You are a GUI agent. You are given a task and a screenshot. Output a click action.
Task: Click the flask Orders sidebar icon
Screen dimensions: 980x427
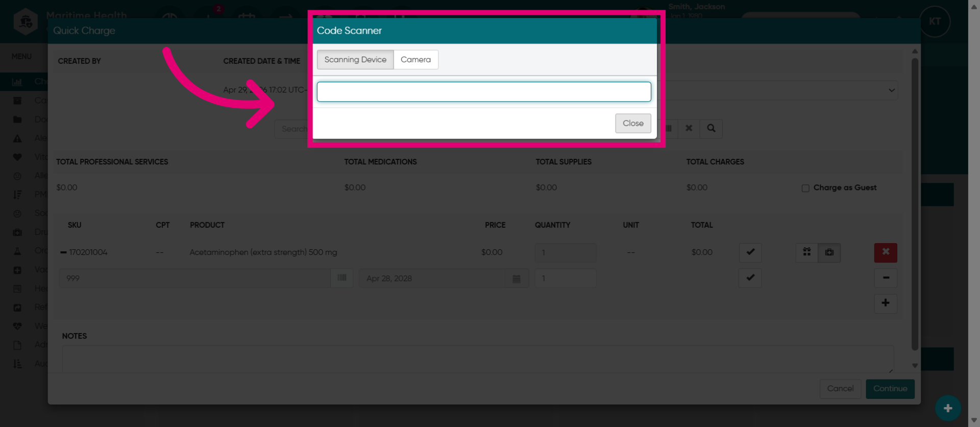click(x=17, y=251)
